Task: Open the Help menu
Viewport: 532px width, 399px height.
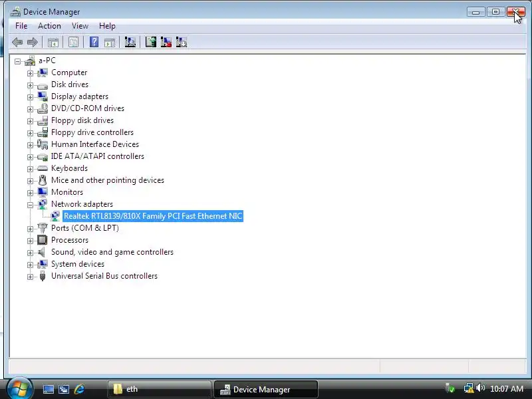Action: 107,26
